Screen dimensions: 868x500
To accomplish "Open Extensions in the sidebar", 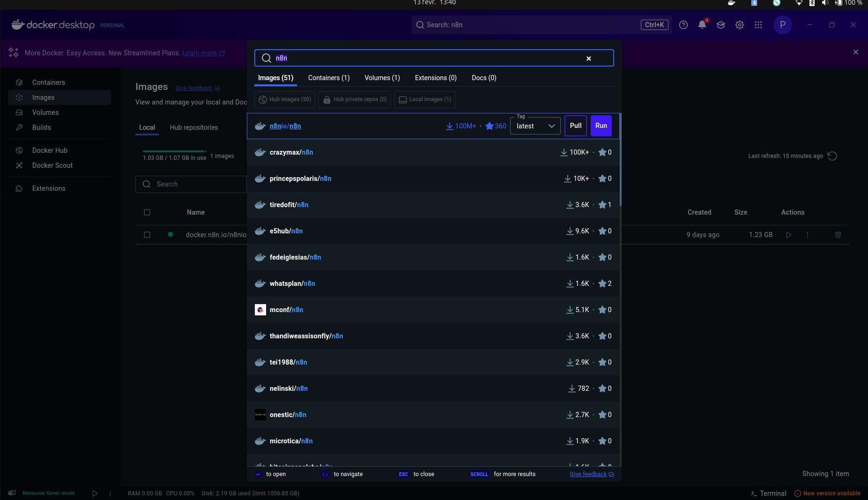I will tap(59, 188).
